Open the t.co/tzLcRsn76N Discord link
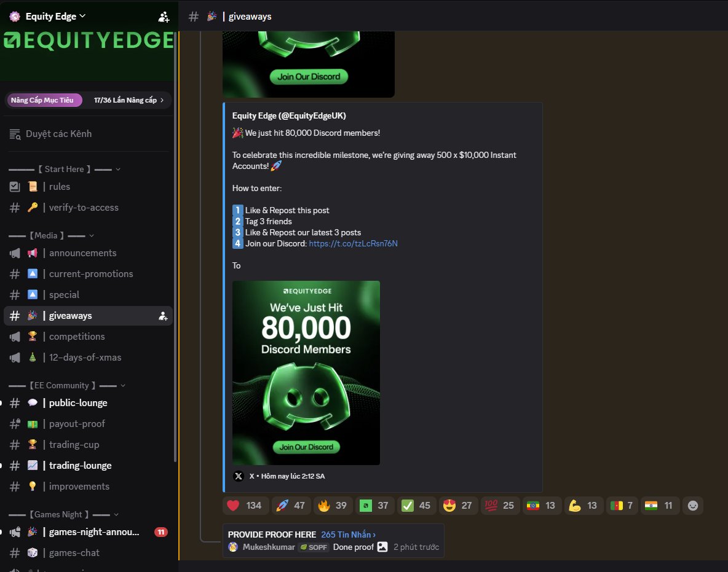The image size is (728, 572). click(353, 243)
